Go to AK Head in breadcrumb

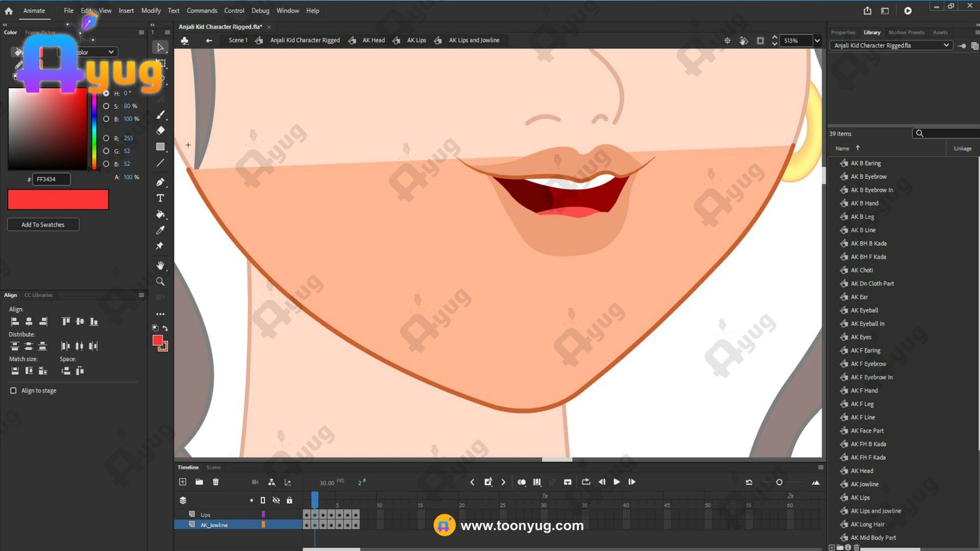pos(373,40)
